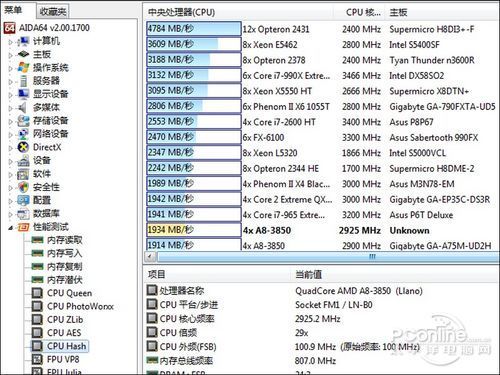500x375 pixels.
Task: Click the AIDA64 v2.00.1700 root icon
Action: (9, 28)
